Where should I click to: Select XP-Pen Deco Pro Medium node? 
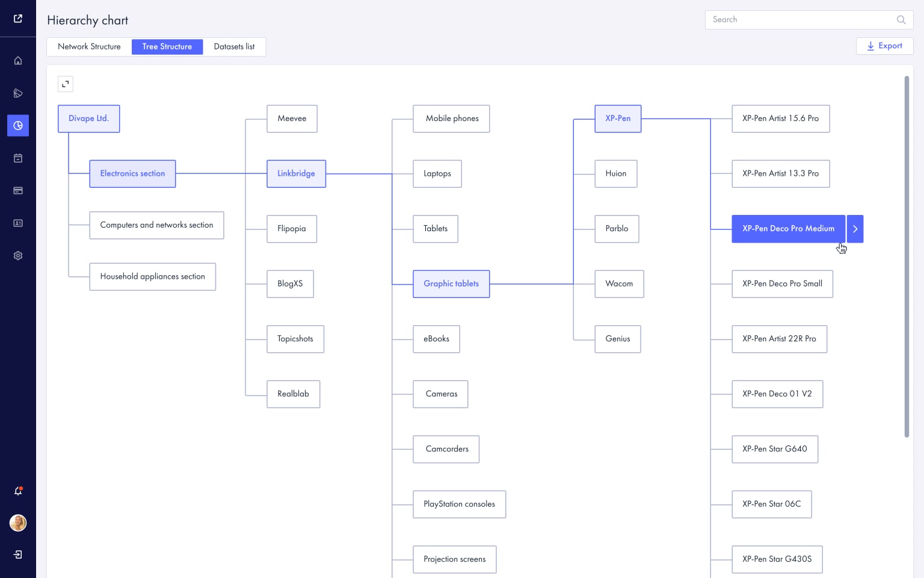789,229
